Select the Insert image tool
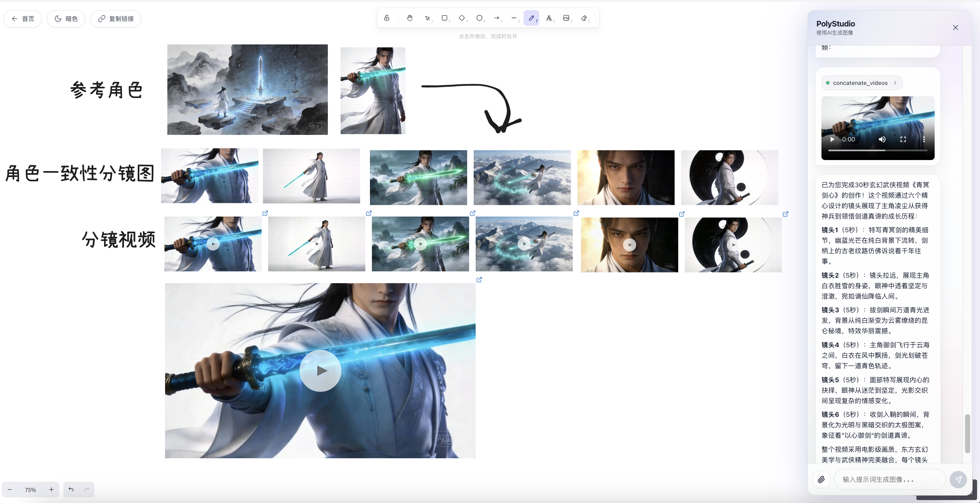This screenshot has height=503, width=980. click(x=566, y=18)
